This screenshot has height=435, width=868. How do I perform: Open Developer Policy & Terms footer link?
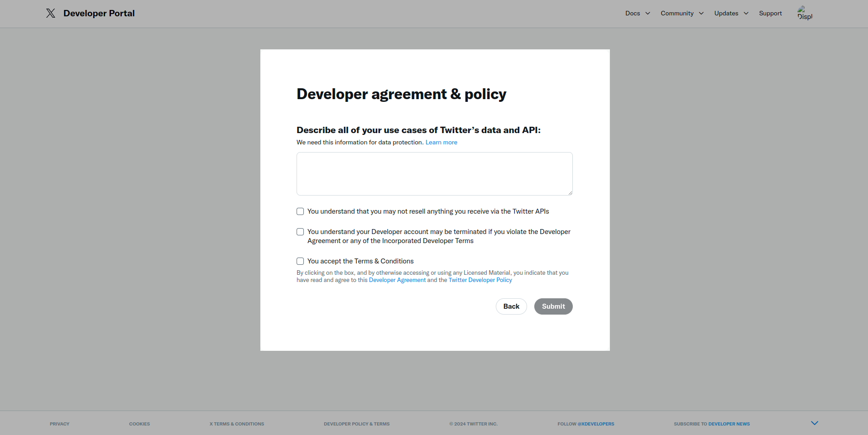(357, 424)
